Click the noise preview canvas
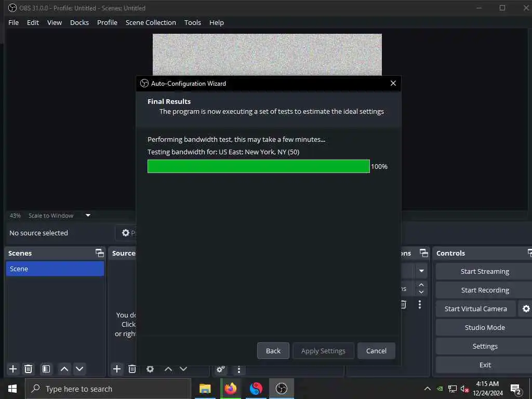532x399 pixels. coord(267,54)
